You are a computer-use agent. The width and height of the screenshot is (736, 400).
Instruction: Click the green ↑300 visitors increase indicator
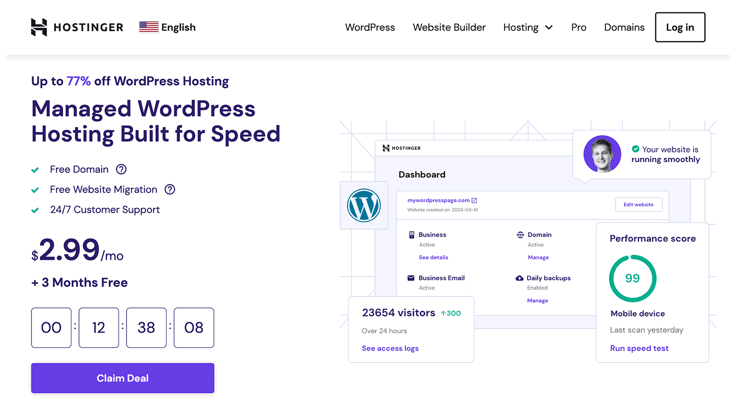point(451,313)
